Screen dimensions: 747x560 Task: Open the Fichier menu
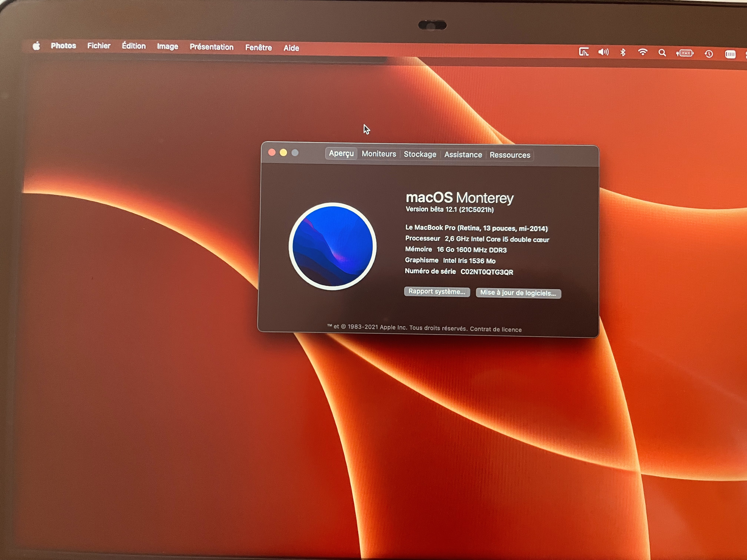coord(99,46)
